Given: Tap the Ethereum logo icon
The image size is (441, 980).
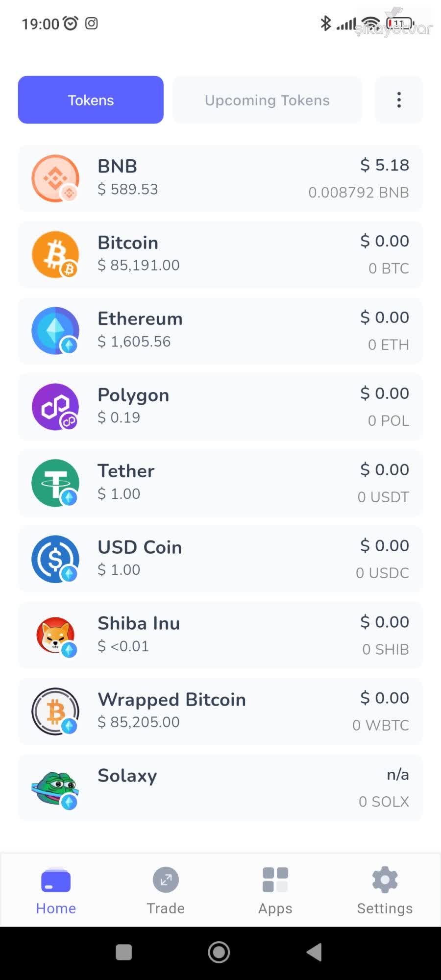Looking at the screenshot, I should pos(55,330).
